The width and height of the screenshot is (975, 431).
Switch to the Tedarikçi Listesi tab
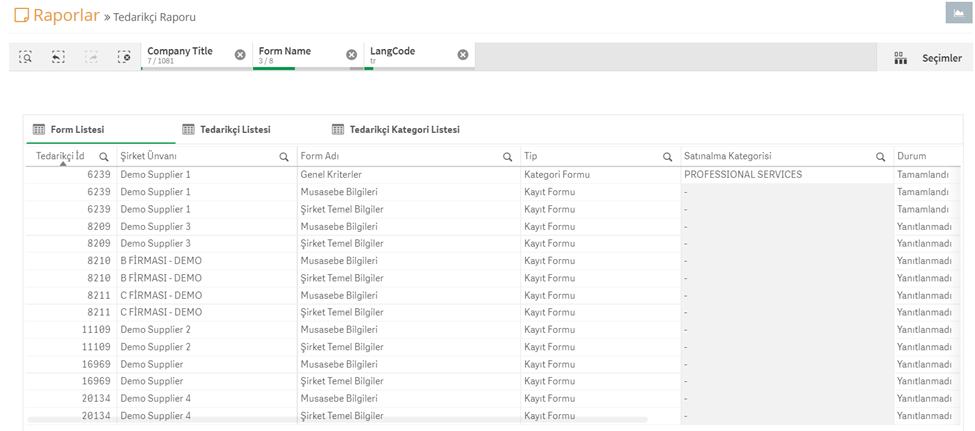tap(226, 130)
